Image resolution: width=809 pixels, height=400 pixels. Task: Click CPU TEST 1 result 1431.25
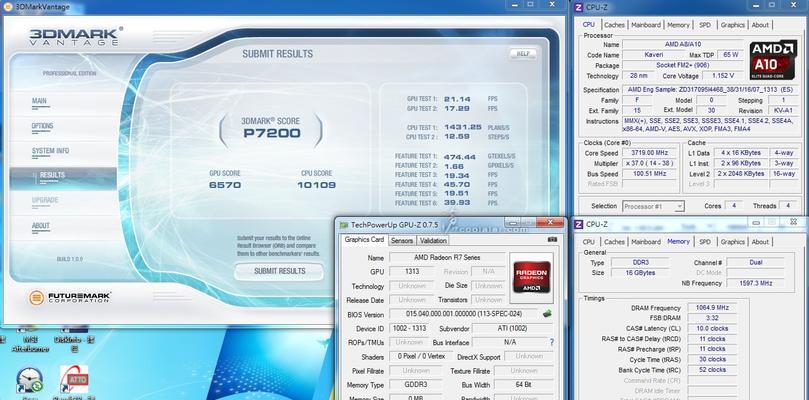pyautogui.click(x=462, y=127)
